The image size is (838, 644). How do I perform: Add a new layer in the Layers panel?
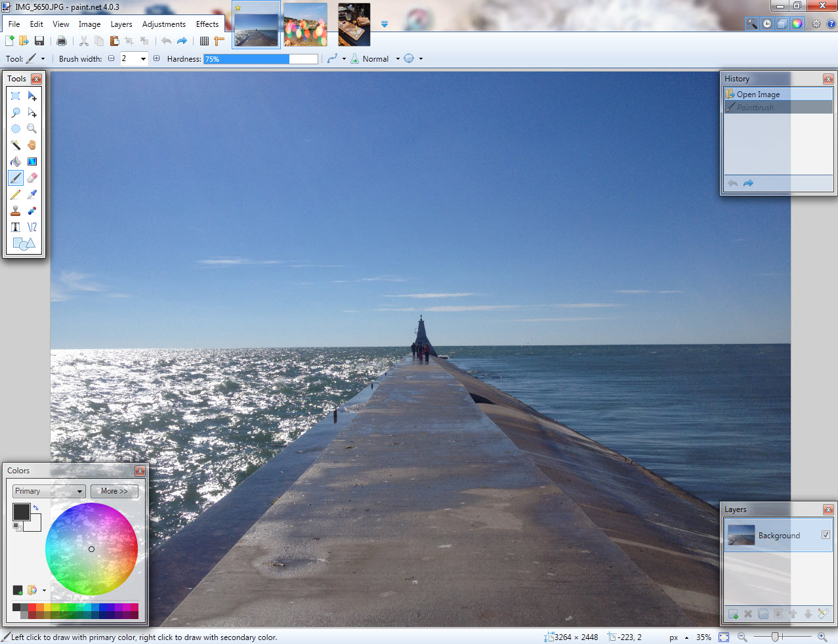click(732, 614)
